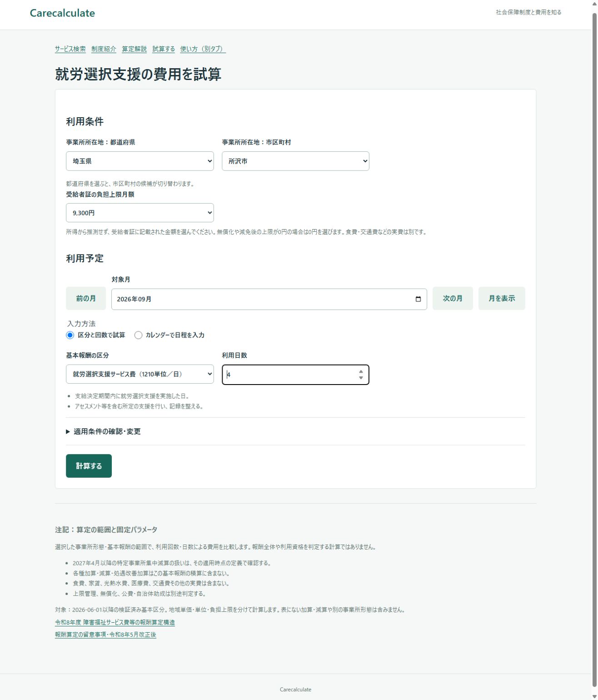Click the 次の月 button
Viewport: 598px width, 700px height.
(x=453, y=298)
